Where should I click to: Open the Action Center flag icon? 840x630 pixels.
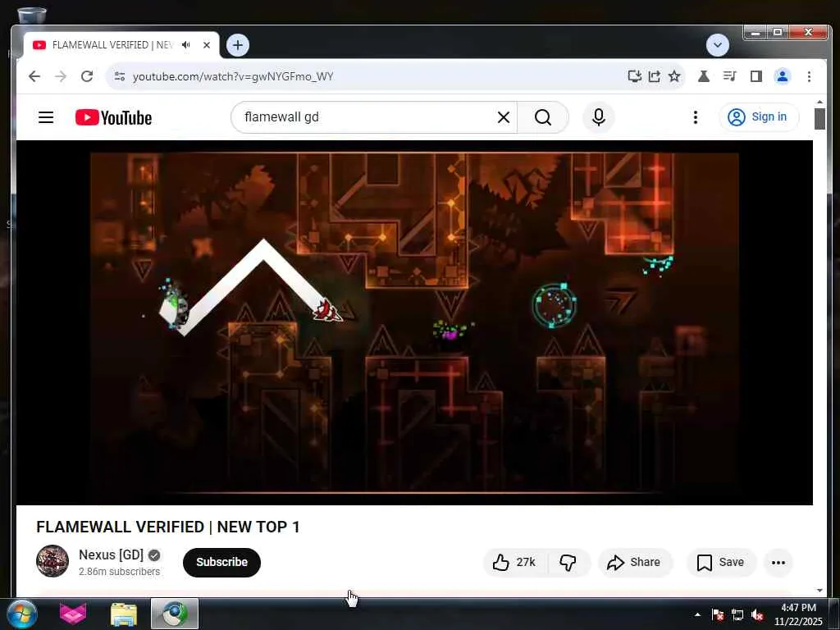point(718,614)
